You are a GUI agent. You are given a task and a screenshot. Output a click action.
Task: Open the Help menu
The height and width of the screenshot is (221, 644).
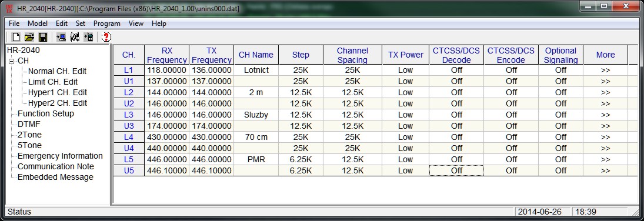pyautogui.click(x=159, y=24)
